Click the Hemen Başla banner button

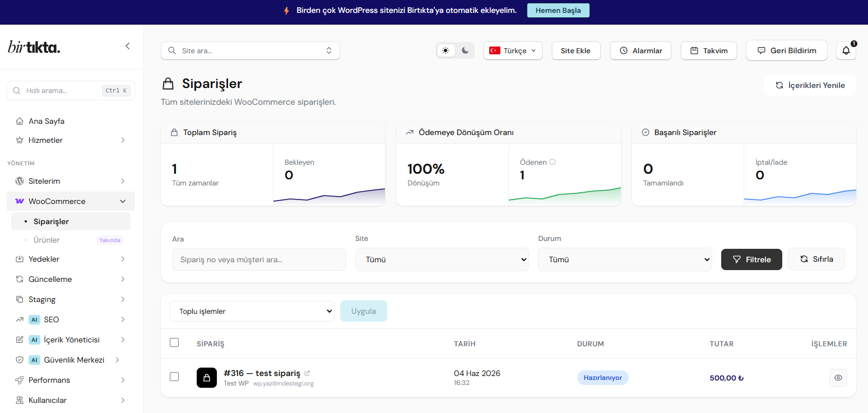558,11
